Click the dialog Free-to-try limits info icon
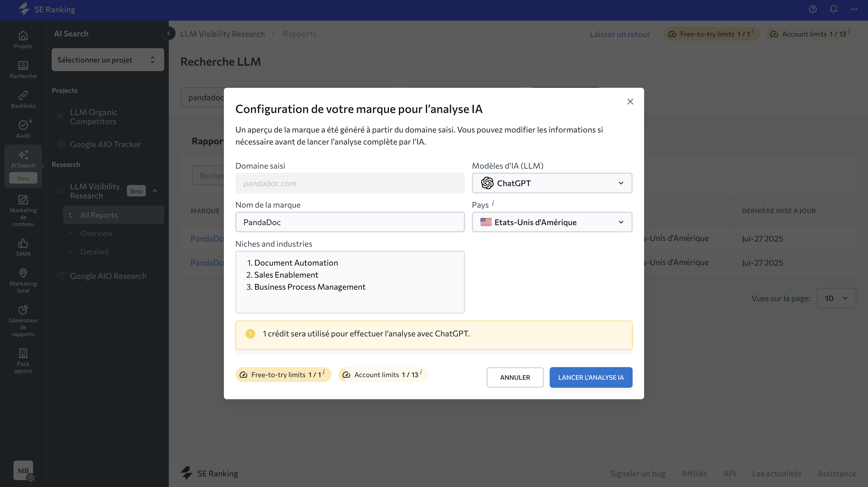 pos(324,372)
